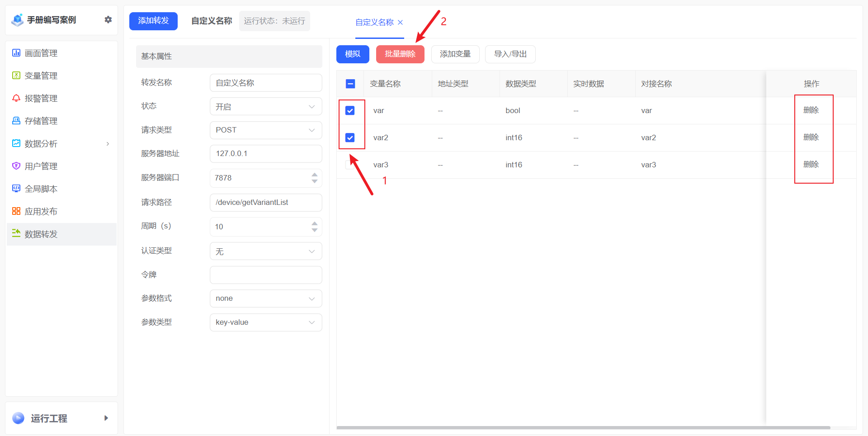Screen dimensions: 868x436
Task: Click the 添加变量 button
Action: coord(455,54)
